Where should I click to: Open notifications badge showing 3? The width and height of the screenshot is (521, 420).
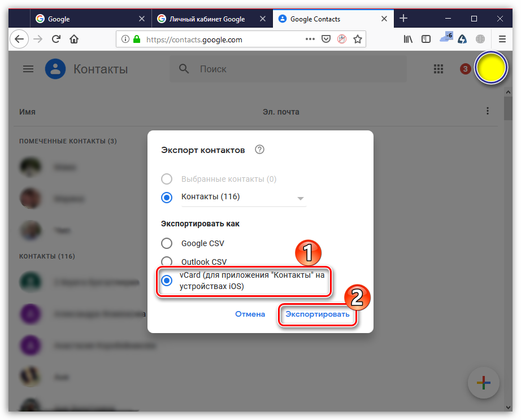[465, 69]
